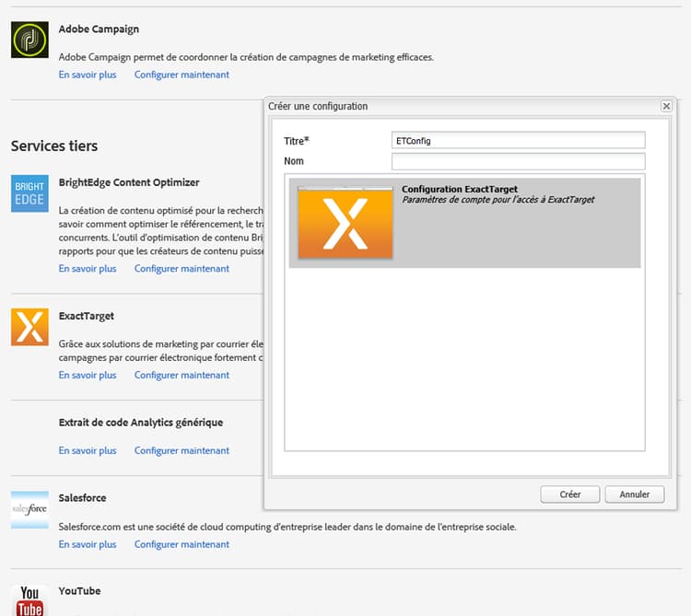
Task: Click the Salesforce heading
Action: [82, 498]
